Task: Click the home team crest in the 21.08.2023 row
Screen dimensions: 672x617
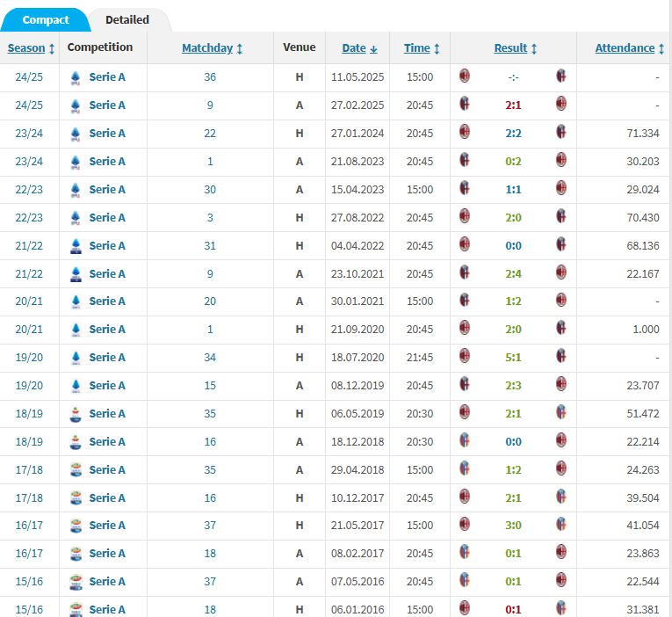Action: (x=465, y=160)
